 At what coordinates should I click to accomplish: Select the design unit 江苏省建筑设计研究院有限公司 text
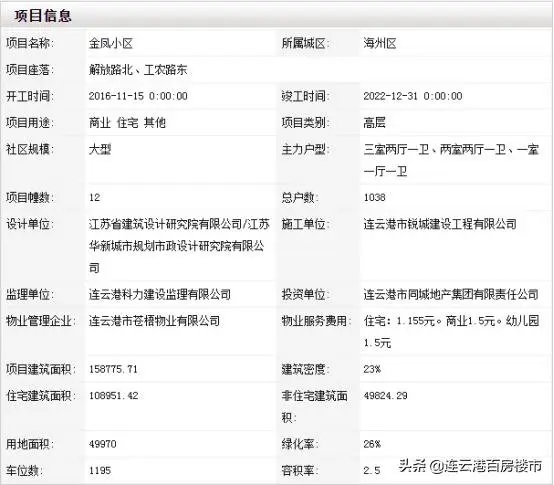coord(165,224)
